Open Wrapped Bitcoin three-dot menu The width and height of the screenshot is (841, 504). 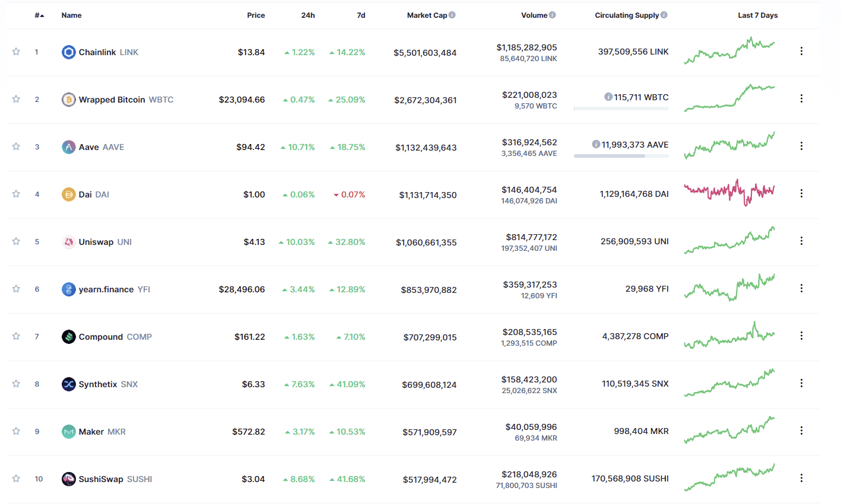pyautogui.click(x=801, y=98)
